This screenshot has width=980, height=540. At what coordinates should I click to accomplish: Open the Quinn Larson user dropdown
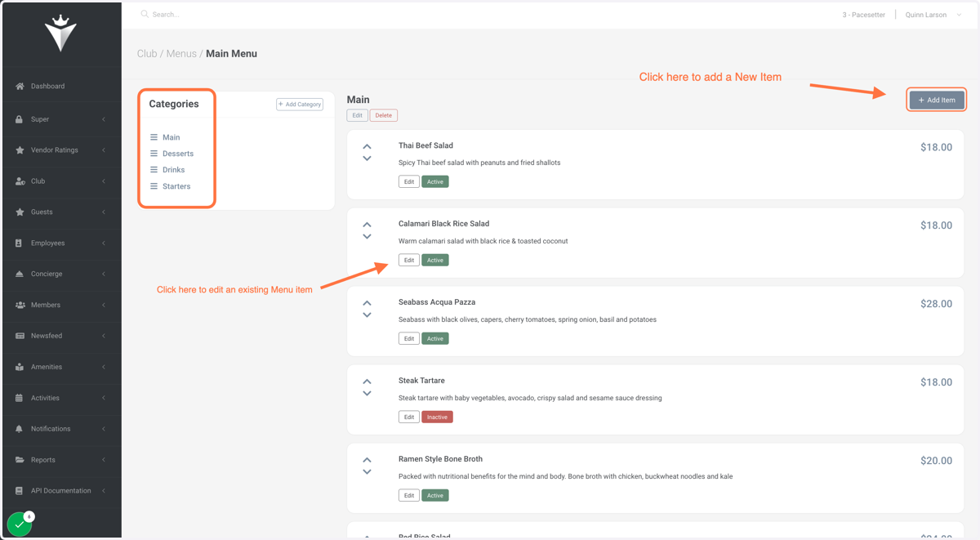[x=933, y=15]
